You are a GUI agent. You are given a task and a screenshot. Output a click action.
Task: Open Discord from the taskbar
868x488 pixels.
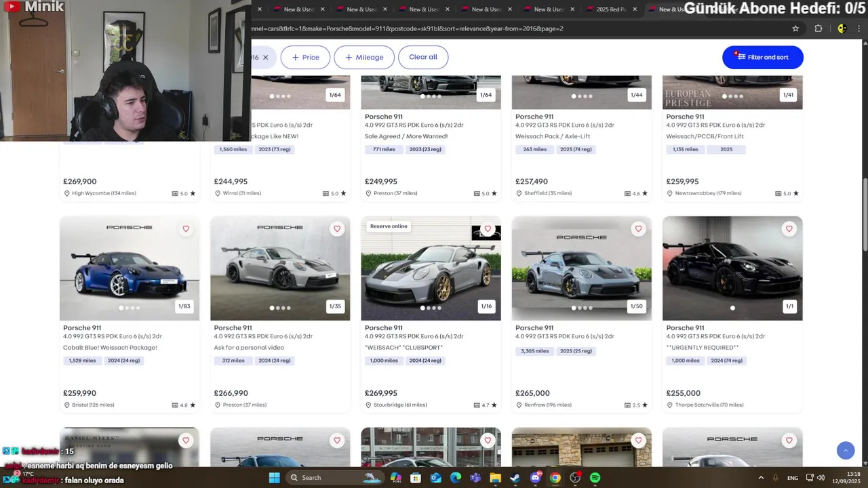536,478
